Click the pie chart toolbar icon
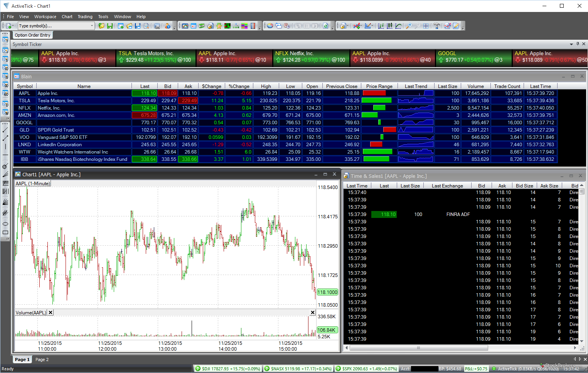Viewport: 588px width, 373px height. click(x=270, y=26)
